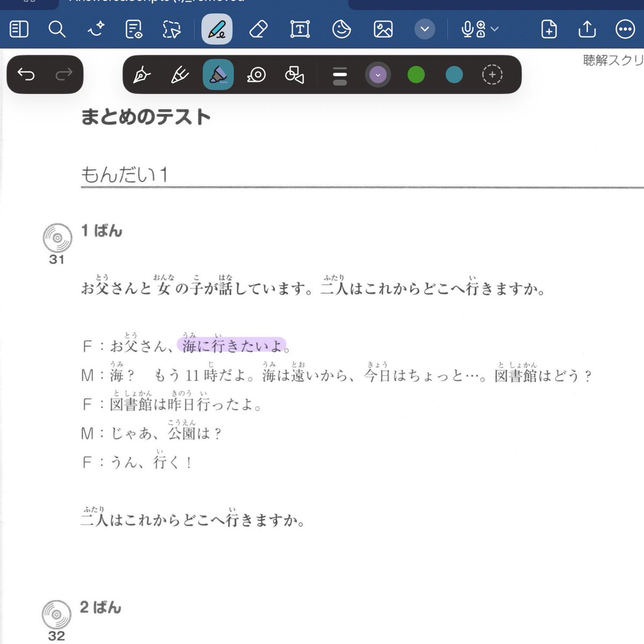Pick the teal color swatch
Viewport: 644px width, 644px height.
pyautogui.click(x=454, y=75)
